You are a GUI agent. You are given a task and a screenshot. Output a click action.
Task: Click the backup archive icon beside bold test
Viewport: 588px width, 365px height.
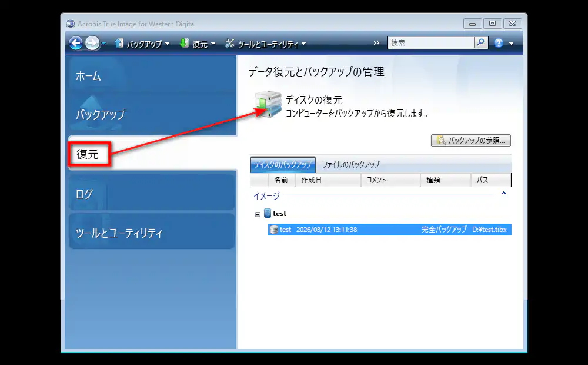coord(268,214)
